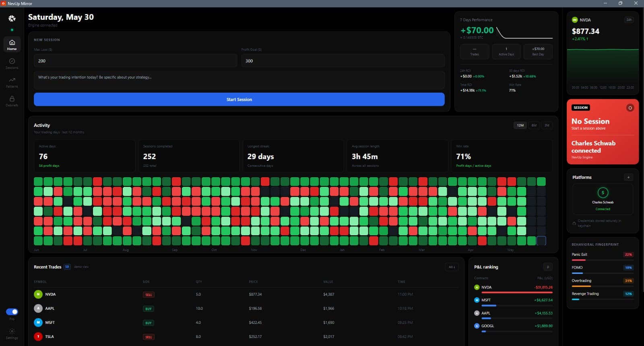Click the GOOGL icon in P&L ranking

pyautogui.click(x=477, y=326)
